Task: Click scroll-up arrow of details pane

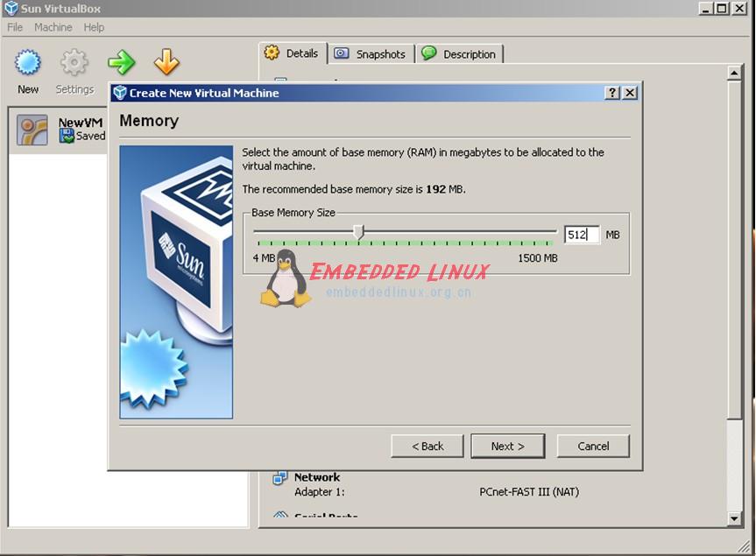Action: click(x=734, y=74)
